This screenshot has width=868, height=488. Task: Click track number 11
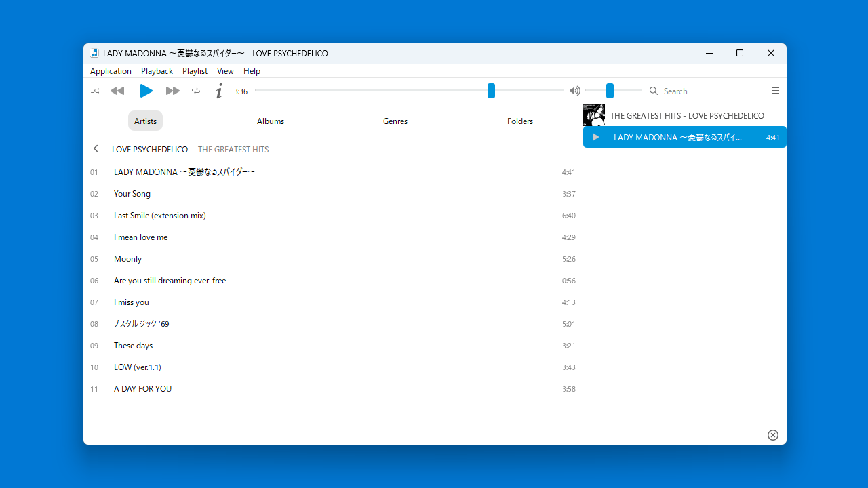pyautogui.click(x=94, y=389)
